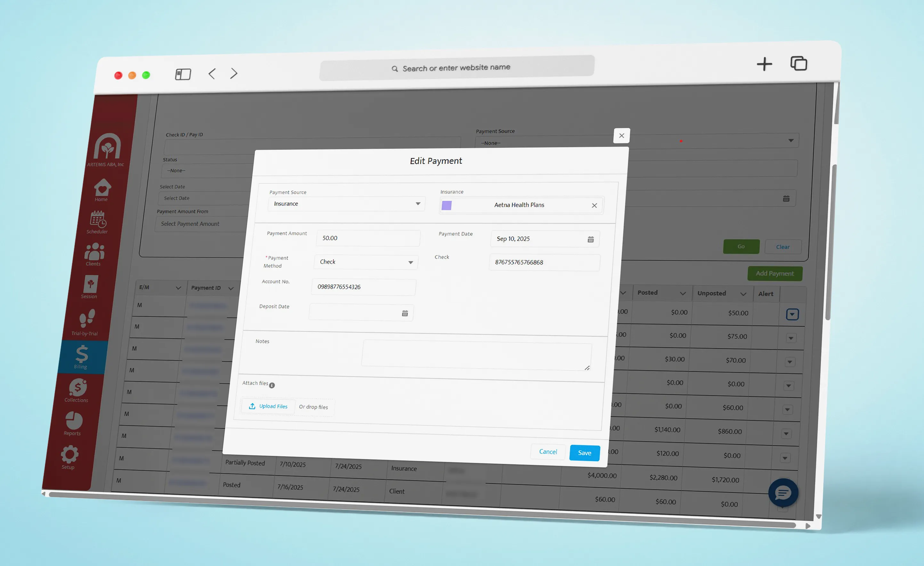Click Save in the Edit Payment dialog

(585, 453)
